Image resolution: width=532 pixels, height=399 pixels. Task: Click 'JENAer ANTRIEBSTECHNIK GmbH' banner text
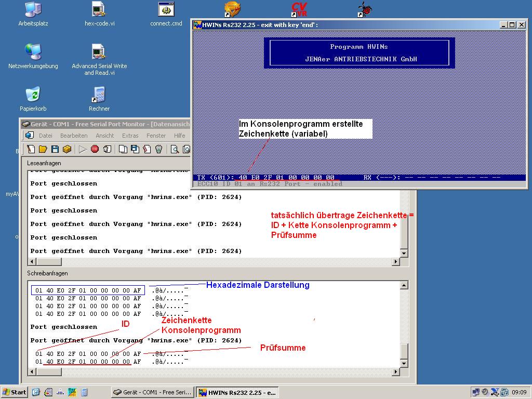point(361,59)
